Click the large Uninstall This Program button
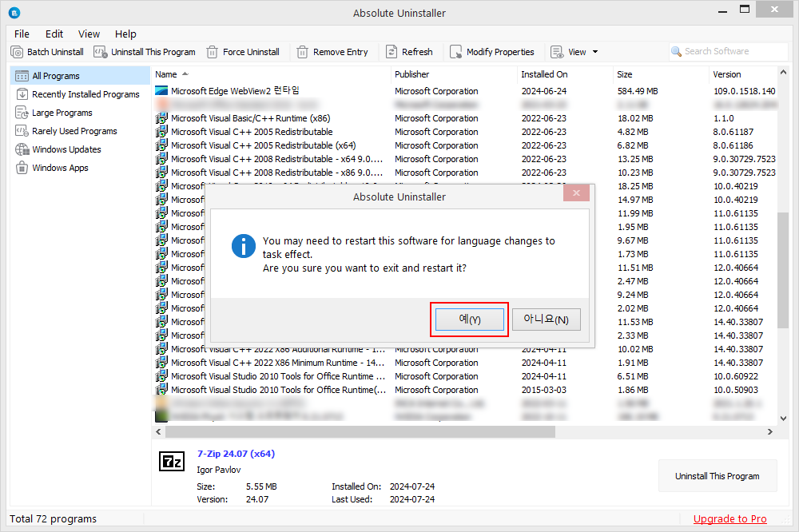 click(x=718, y=476)
